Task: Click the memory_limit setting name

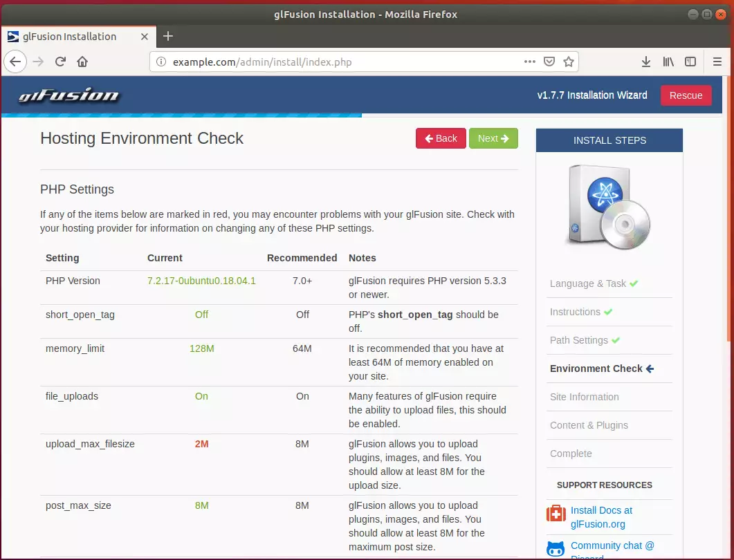Action: tap(75, 348)
